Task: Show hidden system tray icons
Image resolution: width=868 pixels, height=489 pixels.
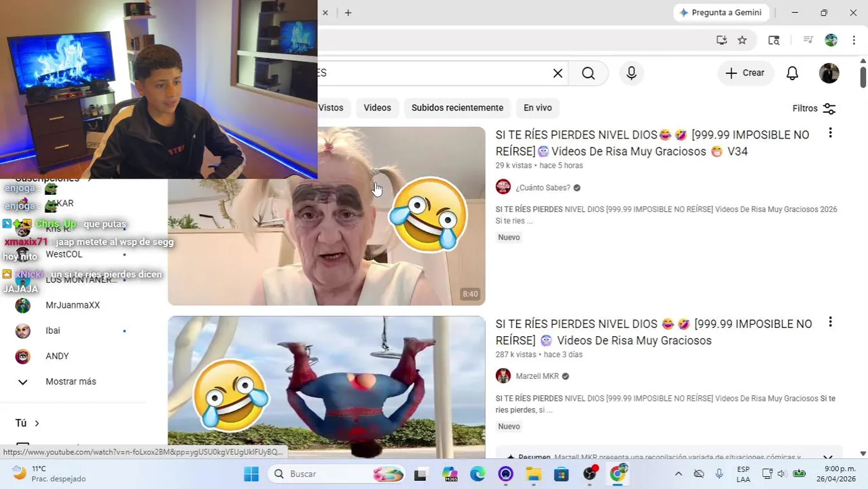Action: [678, 474]
